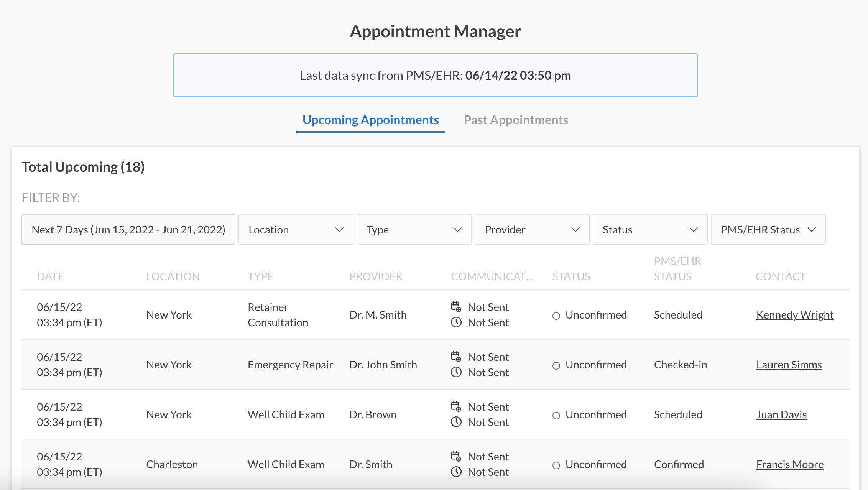868x490 pixels.
Task: Toggle Unconfirmed status circle for Lauren Simms
Action: pyautogui.click(x=556, y=366)
